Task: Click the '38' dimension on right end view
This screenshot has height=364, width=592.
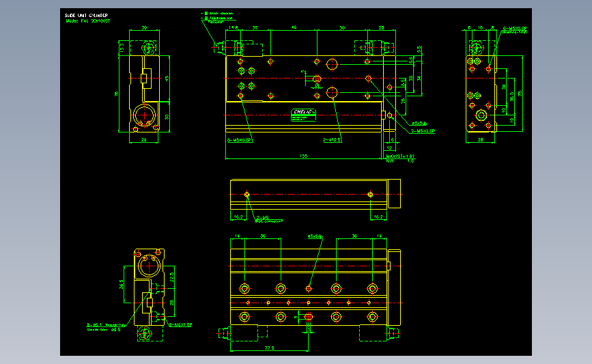Action: pyautogui.click(x=504, y=87)
